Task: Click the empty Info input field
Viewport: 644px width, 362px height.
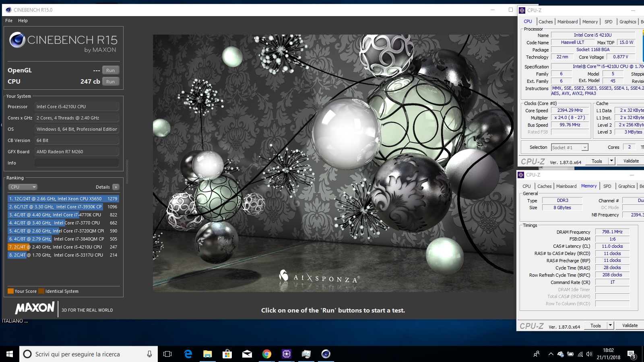Action: click(77, 163)
